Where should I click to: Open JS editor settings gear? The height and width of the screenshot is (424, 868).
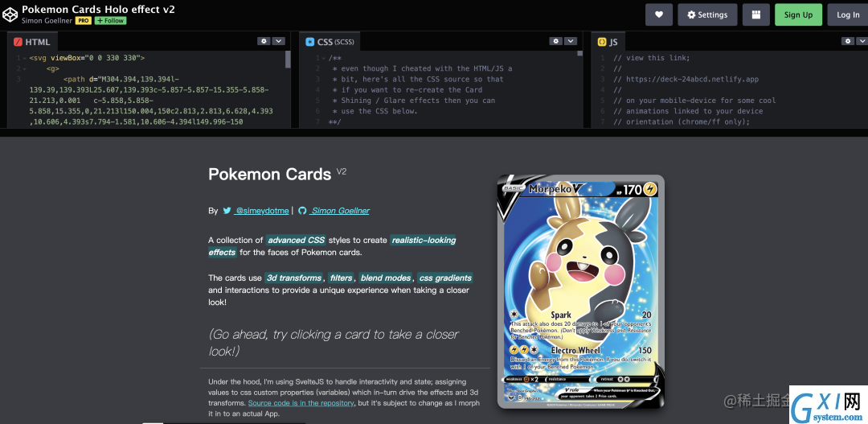click(x=848, y=41)
